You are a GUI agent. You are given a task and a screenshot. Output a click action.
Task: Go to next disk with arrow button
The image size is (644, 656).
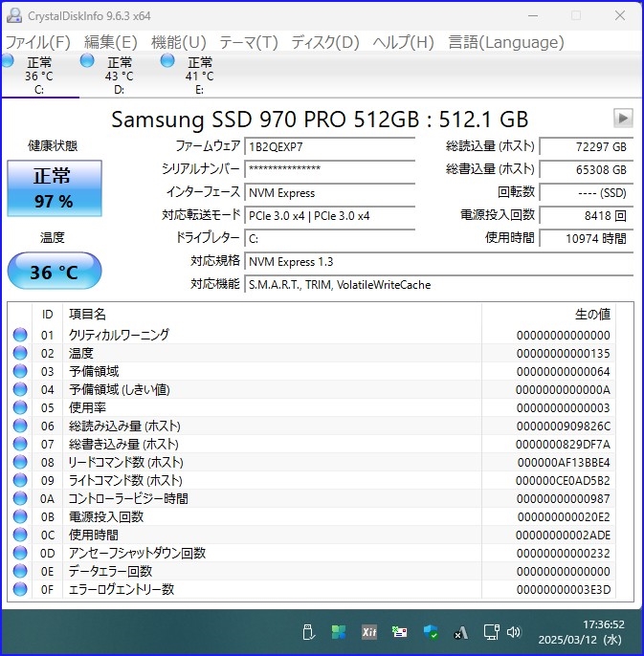(x=623, y=118)
